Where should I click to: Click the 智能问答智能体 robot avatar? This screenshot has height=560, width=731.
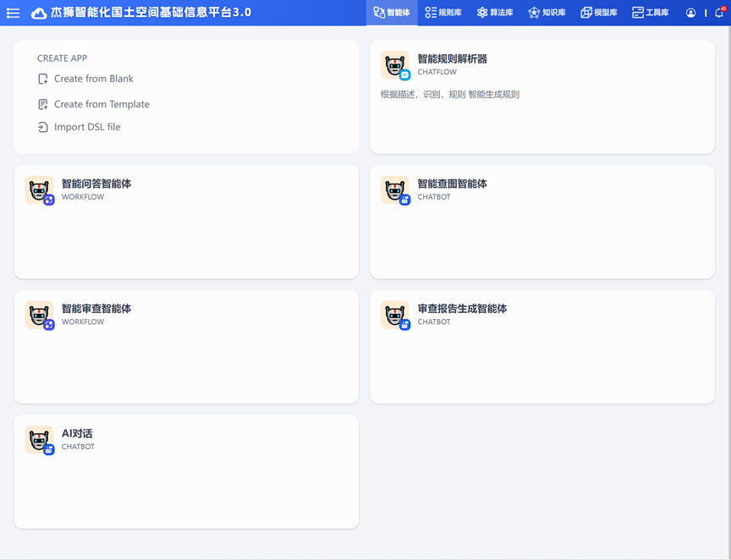[x=39, y=189]
